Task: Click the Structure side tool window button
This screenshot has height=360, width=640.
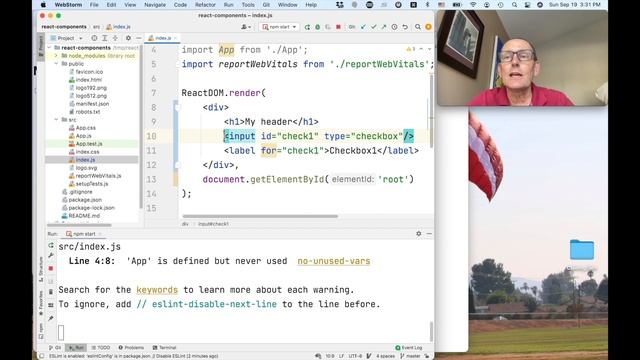Action: pos(41,269)
